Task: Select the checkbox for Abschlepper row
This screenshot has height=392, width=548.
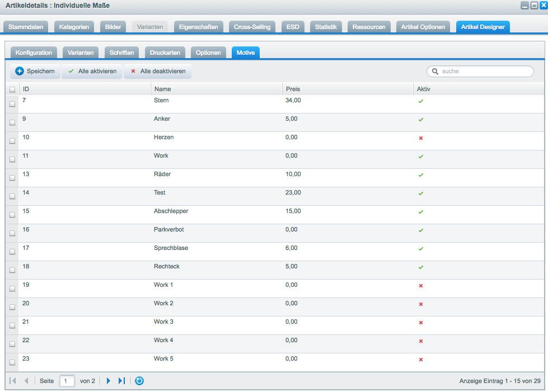Action: (12, 215)
